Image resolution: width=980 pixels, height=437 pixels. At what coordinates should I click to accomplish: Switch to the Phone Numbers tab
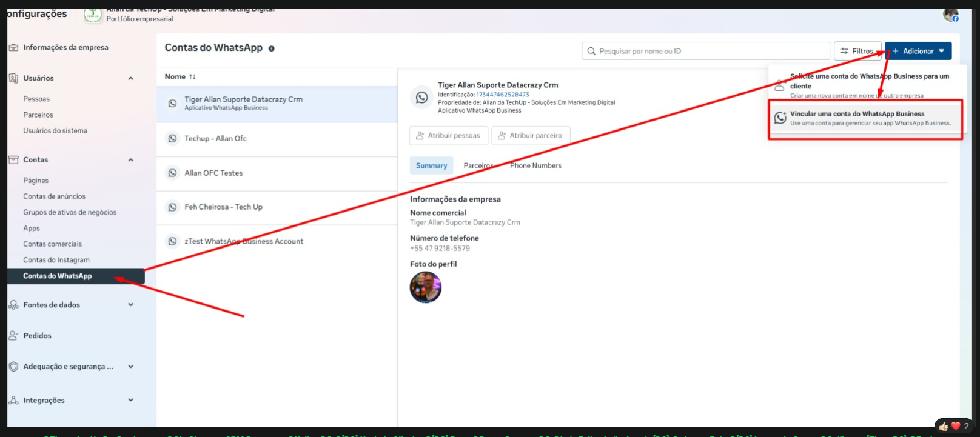tap(535, 166)
